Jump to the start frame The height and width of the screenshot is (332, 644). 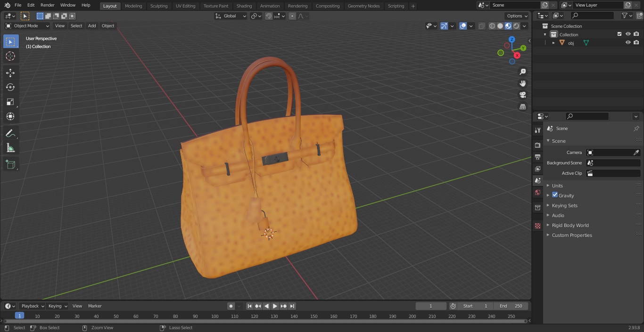(249, 306)
